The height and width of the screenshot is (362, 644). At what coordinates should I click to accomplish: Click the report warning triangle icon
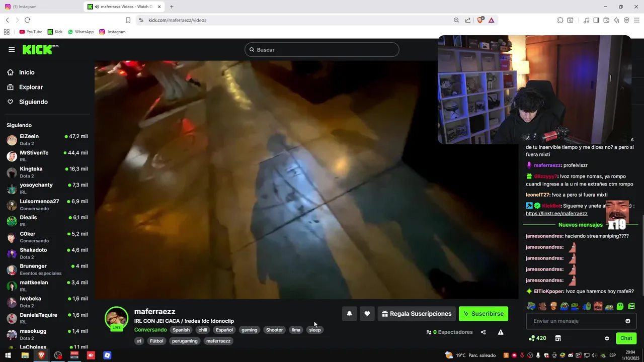[501, 332]
